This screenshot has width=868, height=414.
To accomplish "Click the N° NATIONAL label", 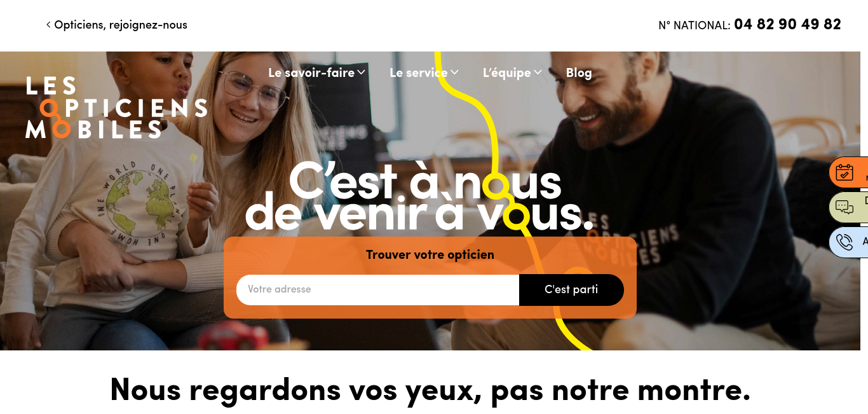I will click(x=695, y=25).
